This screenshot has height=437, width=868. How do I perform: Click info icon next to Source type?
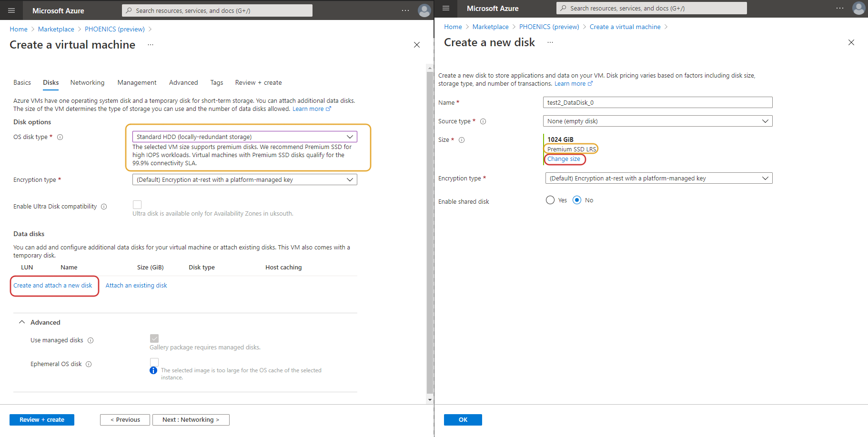[483, 121]
